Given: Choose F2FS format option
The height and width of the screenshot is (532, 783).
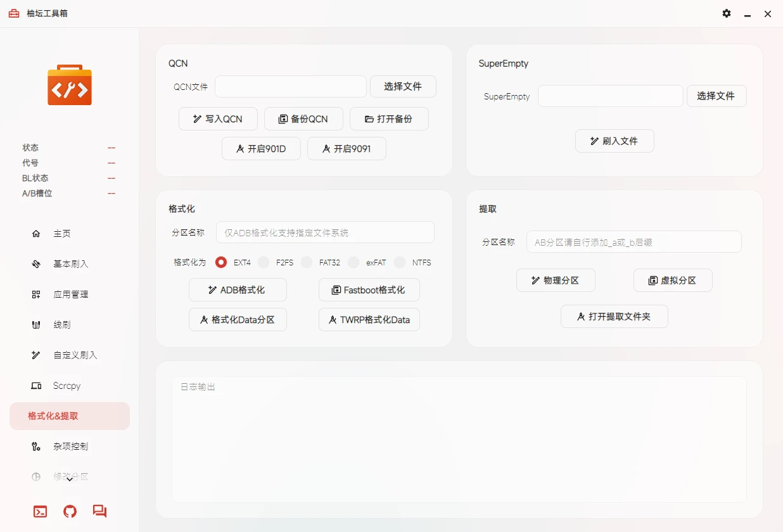Looking at the screenshot, I should 264,262.
